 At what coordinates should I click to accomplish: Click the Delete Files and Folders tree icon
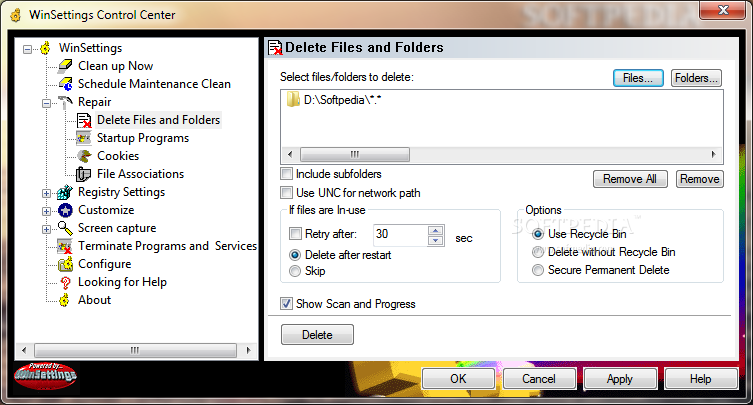coord(85,120)
